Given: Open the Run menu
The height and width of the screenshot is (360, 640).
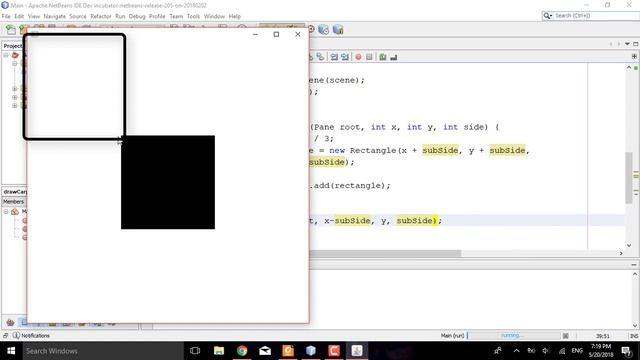Looking at the screenshot, I should tap(120, 16).
